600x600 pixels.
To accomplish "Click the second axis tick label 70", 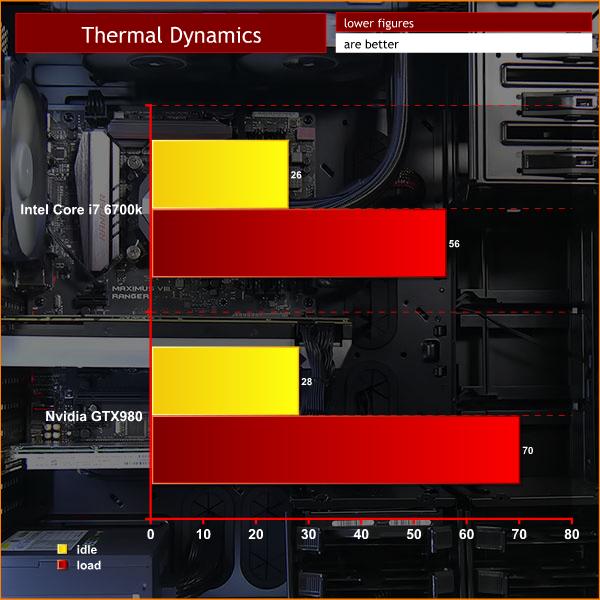I will [x=519, y=534].
